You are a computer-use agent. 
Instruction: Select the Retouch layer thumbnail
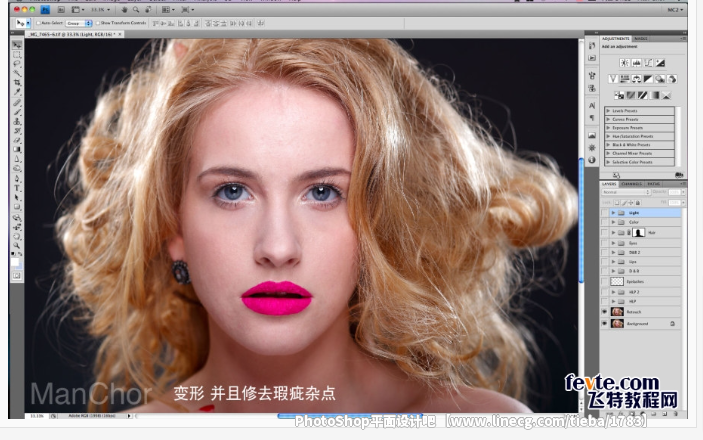coord(617,312)
